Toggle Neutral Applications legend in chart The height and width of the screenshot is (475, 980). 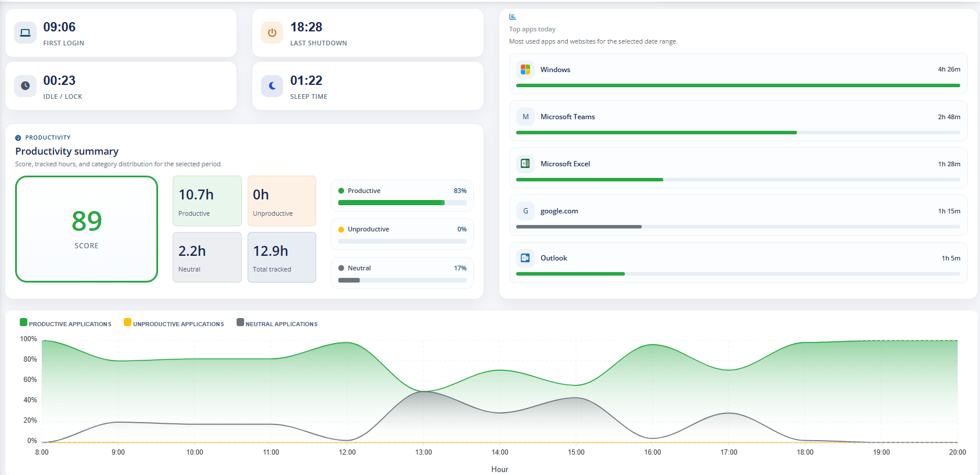(x=277, y=323)
